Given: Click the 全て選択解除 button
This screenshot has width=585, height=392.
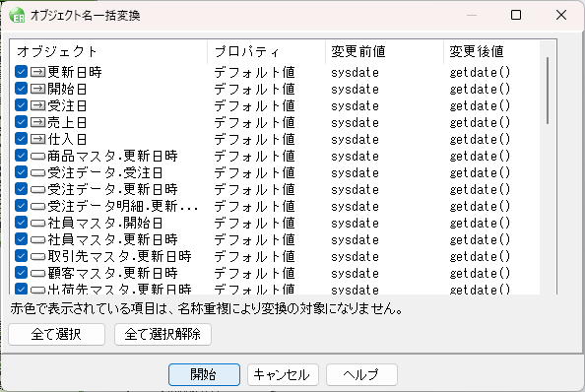Looking at the screenshot, I should tap(162, 334).
